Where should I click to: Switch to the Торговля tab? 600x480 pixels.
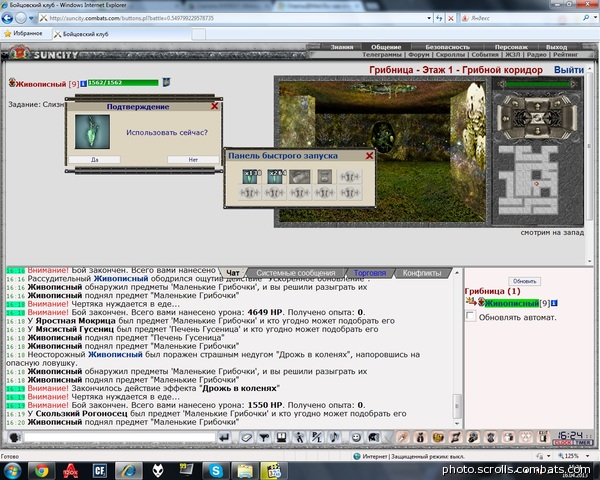coord(370,273)
